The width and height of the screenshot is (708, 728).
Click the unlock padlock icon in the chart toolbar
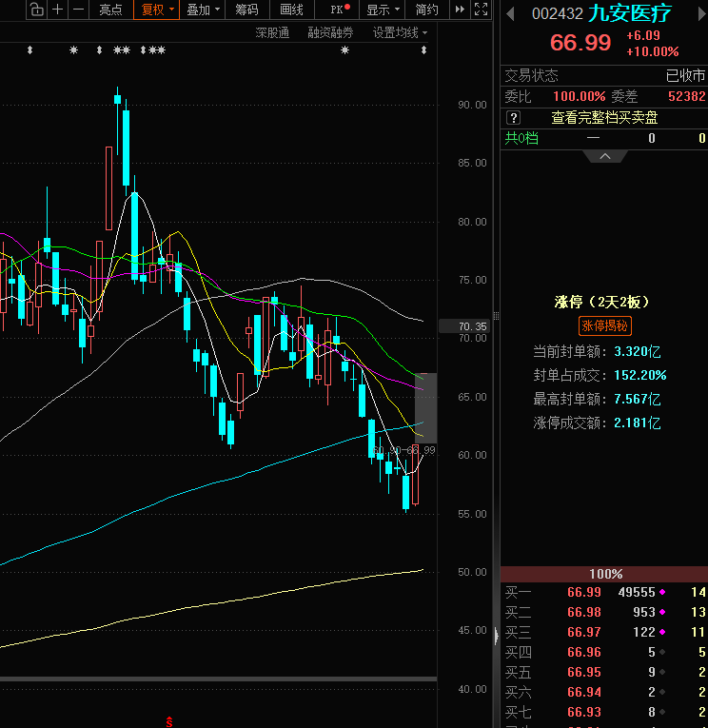(x=37, y=10)
